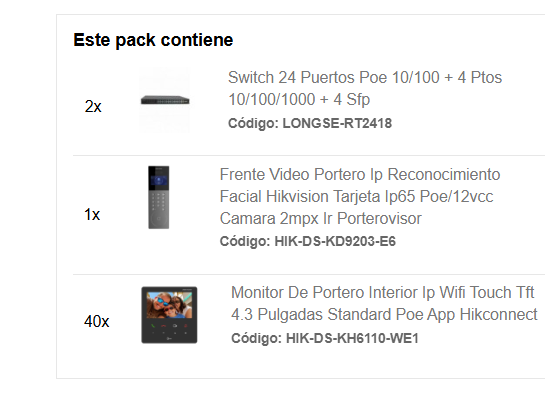This screenshot has height=397, width=545.
Task: Open the Monitor De Portero Interior link
Action: point(384,303)
